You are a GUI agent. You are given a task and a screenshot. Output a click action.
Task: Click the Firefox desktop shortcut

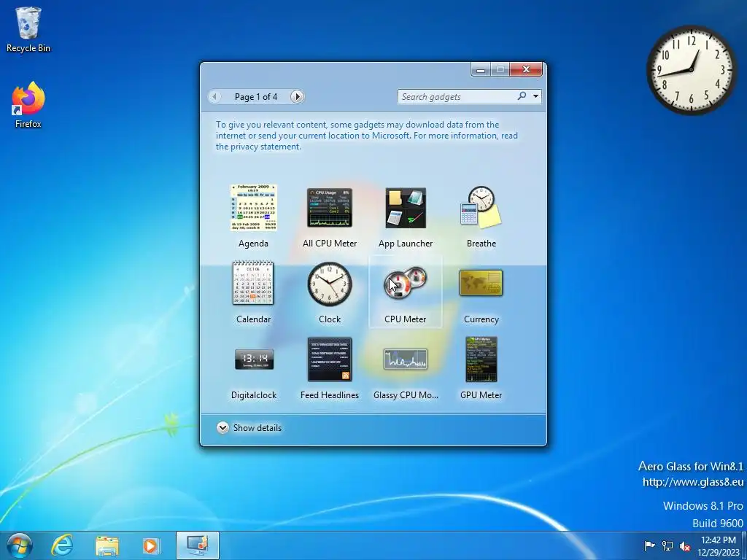coord(28,105)
